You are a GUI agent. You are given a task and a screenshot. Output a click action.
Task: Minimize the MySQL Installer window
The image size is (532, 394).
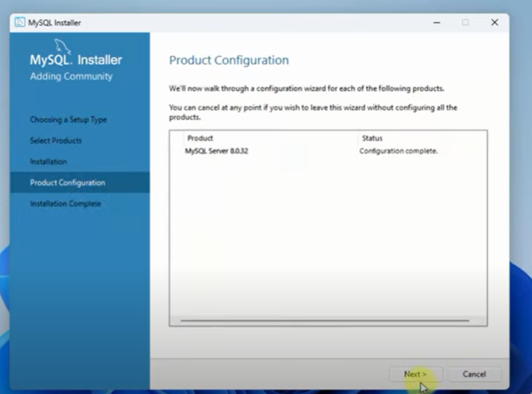tap(436, 23)
